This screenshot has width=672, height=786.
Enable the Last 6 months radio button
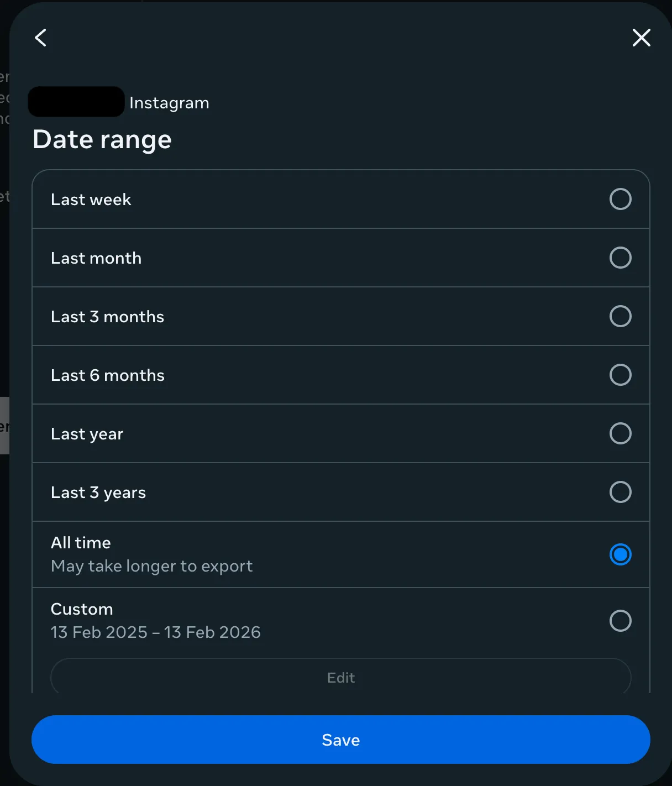pos(620,375)
